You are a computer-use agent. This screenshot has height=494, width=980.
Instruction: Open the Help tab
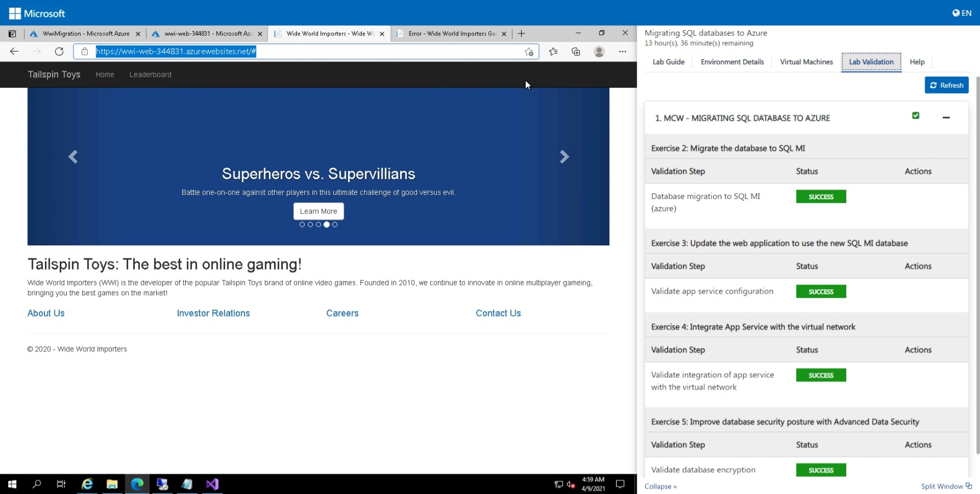point(917,62)
